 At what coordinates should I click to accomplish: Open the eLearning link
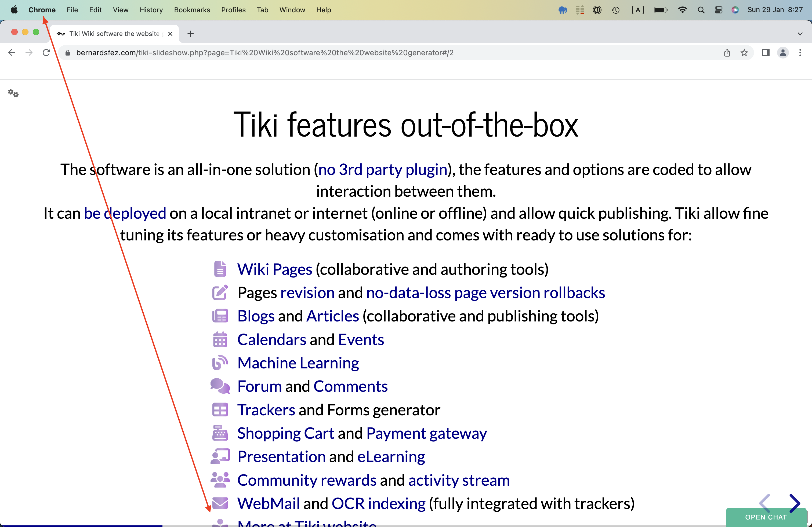click(391, 457)
